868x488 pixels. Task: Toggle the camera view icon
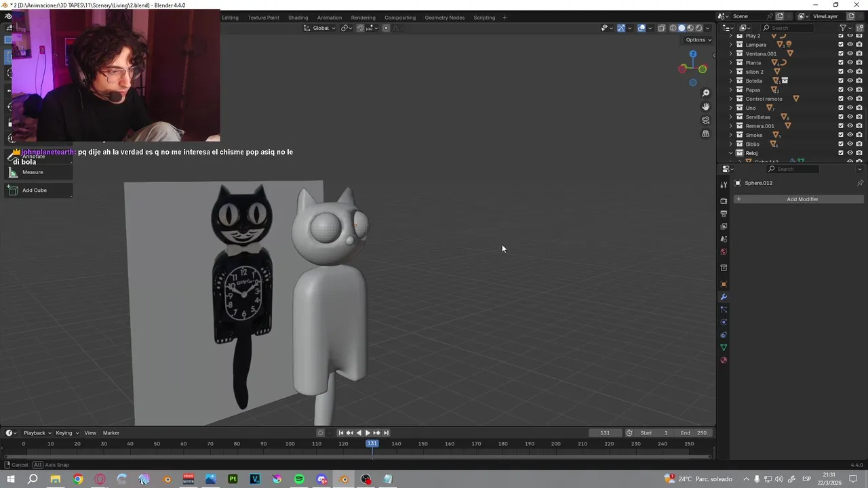click(706, 120)
